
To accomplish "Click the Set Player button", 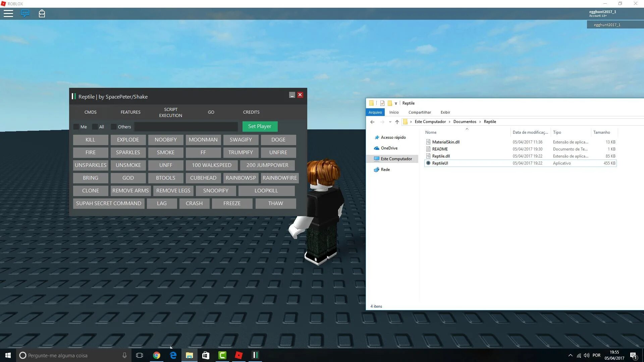I will [x=260, y=126].
